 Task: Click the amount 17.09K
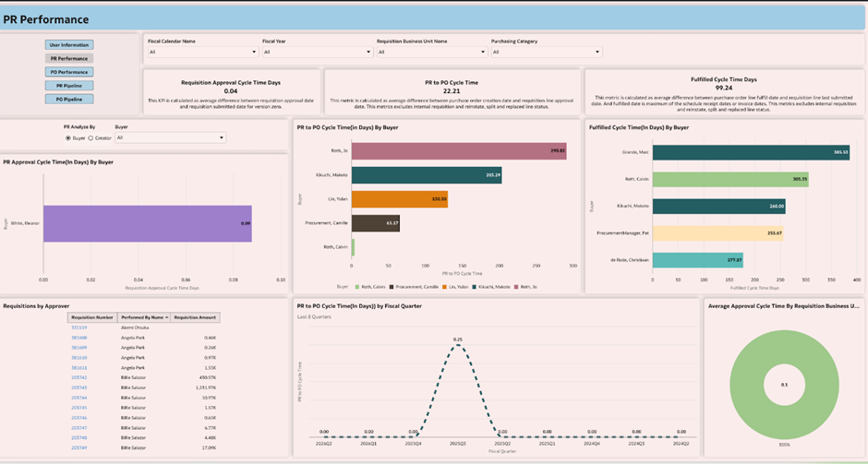click(x=210, y=448)
